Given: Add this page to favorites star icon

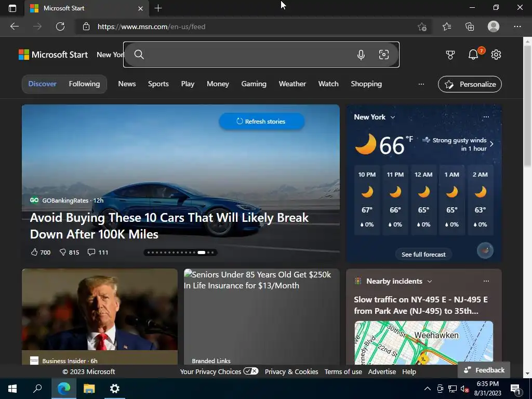Looking at the screenshot, I should 422,26.
